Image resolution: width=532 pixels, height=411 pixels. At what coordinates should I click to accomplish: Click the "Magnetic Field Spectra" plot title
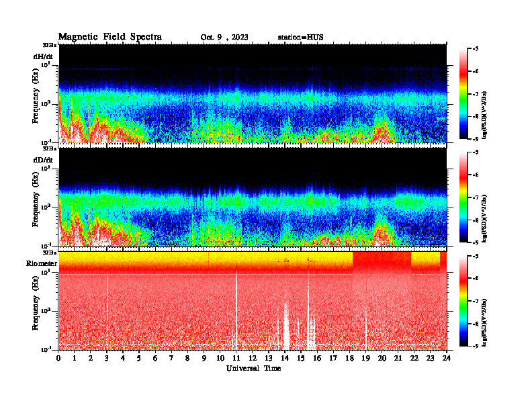coord(110,38)
